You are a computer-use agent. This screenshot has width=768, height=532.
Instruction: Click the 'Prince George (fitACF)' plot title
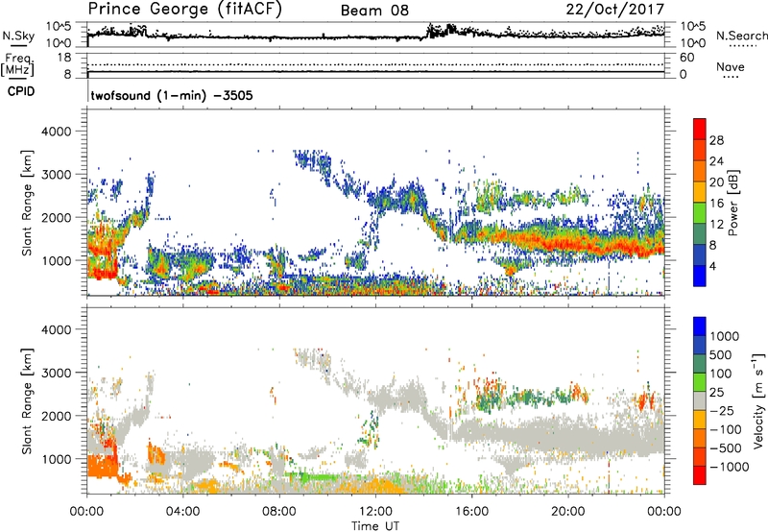pos(185,9)
